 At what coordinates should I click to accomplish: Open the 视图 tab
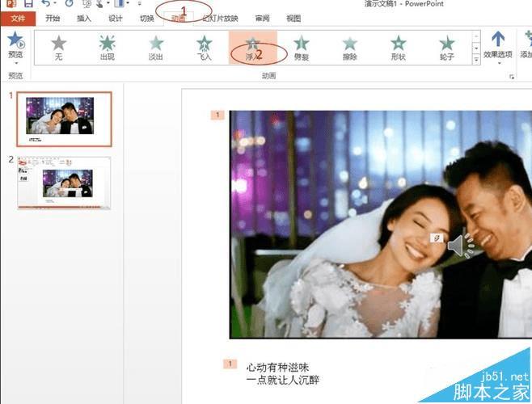point(293,19)
